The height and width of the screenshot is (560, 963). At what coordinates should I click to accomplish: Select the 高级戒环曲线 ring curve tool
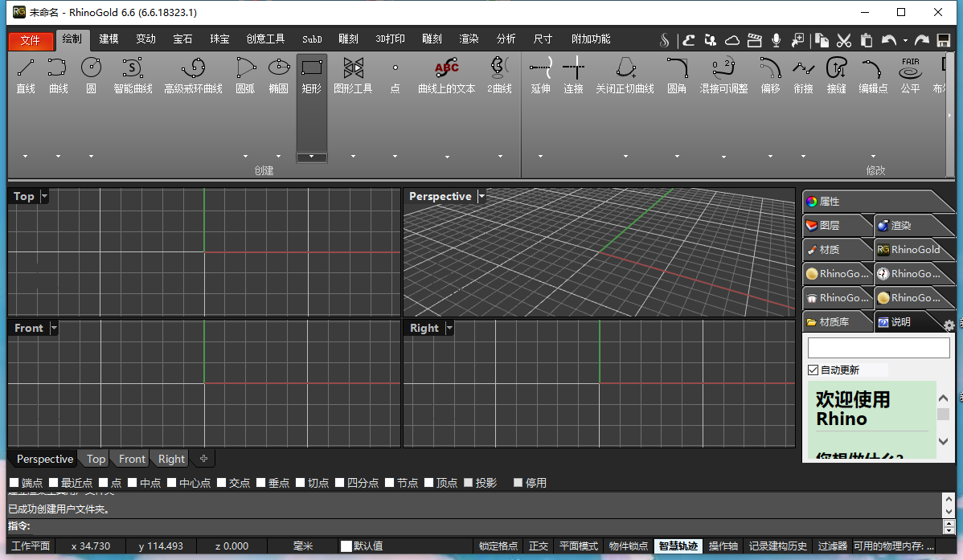[x=193, y=76]
